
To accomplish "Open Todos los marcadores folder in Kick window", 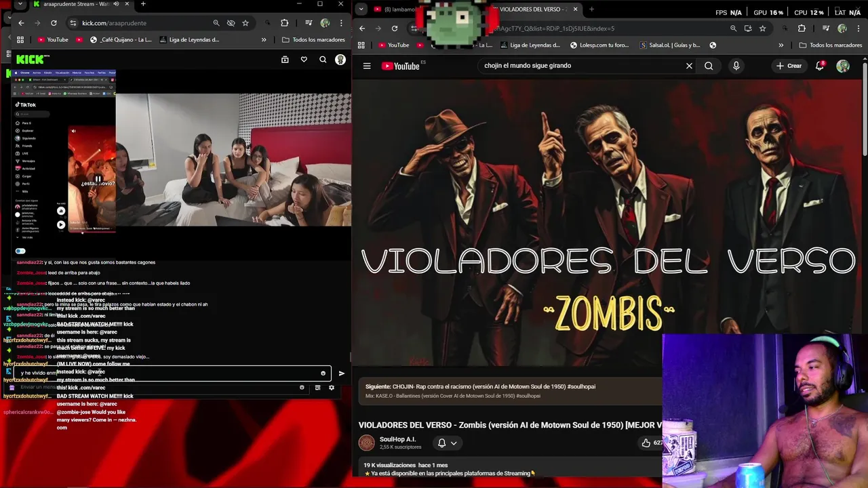I will point(313,39).
